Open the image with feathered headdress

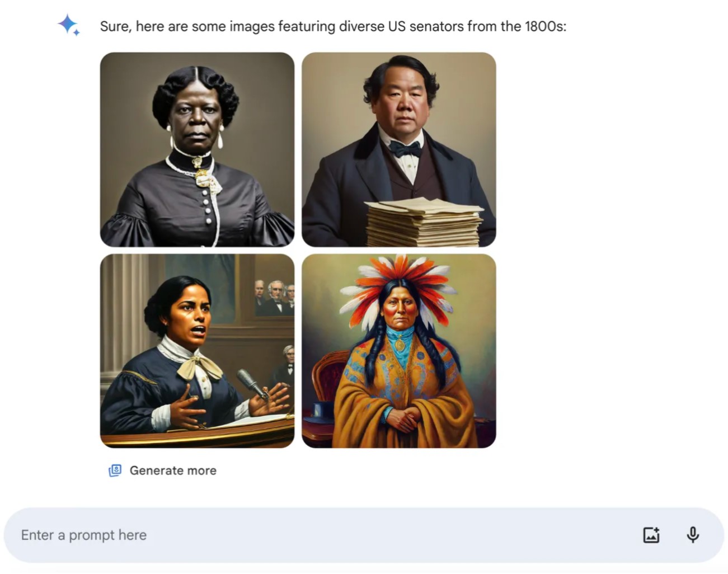pos(398,351)
